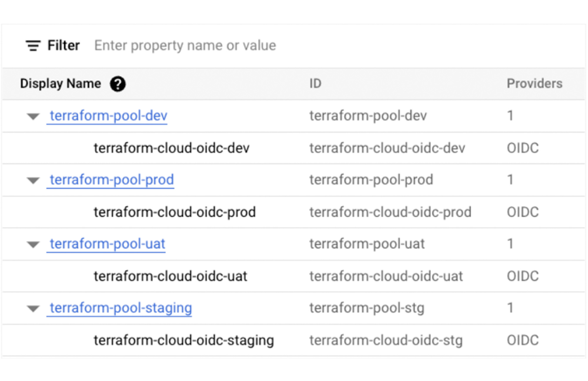This screenshot has height=381, width=588.
Task: Select provider name terraform-cloud-oidc-prod
Action: click(175, 212)
